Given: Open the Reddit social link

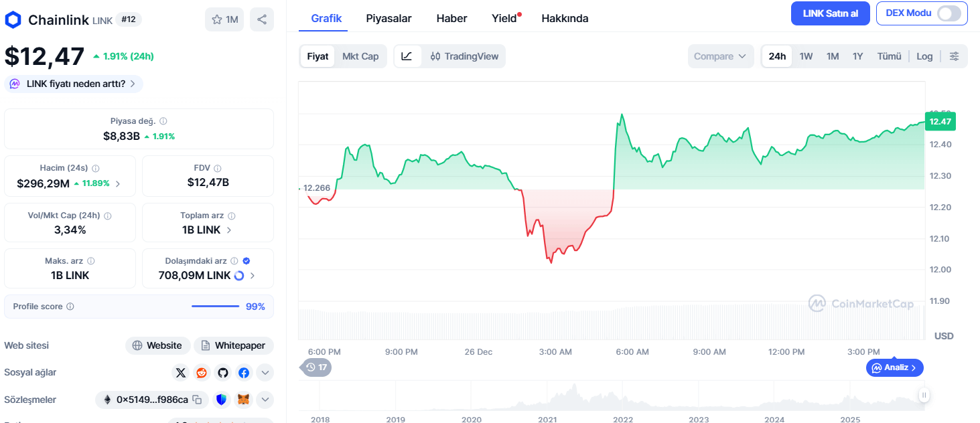Looking at the screenshot, I should pos(202,373).
